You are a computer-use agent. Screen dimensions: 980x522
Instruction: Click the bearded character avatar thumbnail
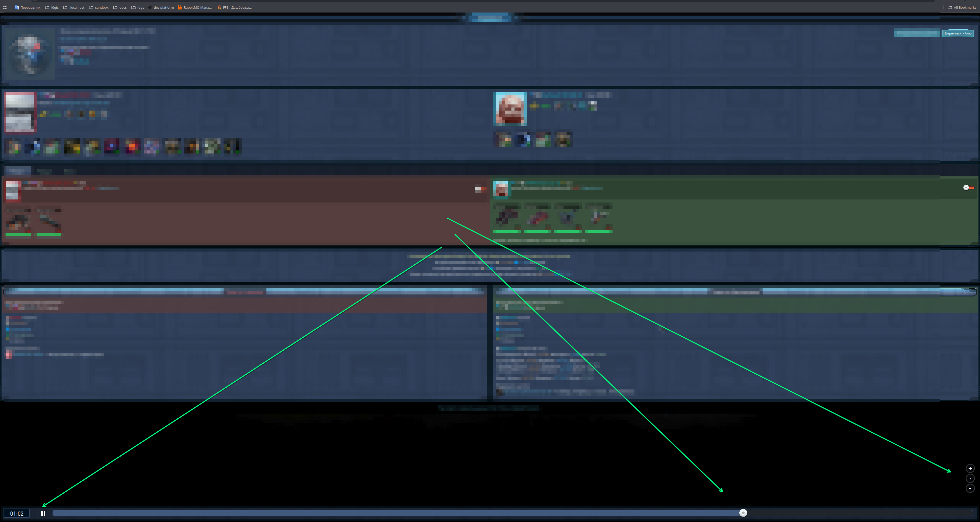[x=510, y=109]
